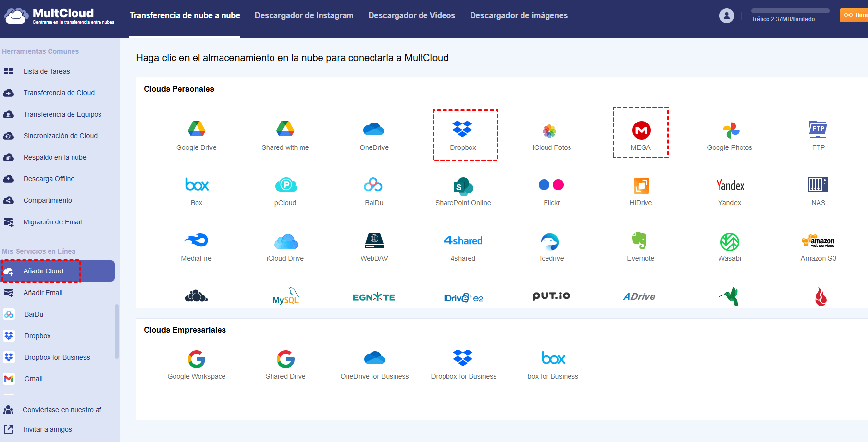This screenshot has width=868, height=442.
Task: Click the box for Business icon
Action: tap(553, 359)
